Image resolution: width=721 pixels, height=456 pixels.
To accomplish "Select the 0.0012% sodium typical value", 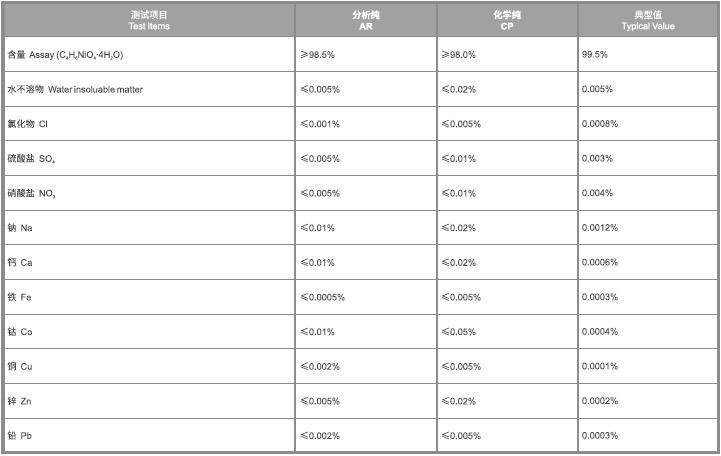I will pos(600,228).
